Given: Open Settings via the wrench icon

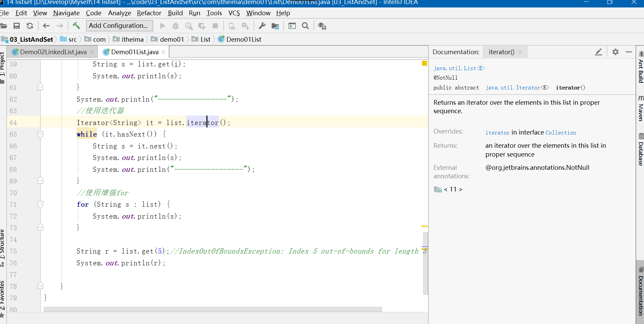Looking at the screenshot, I should (262, 26).
